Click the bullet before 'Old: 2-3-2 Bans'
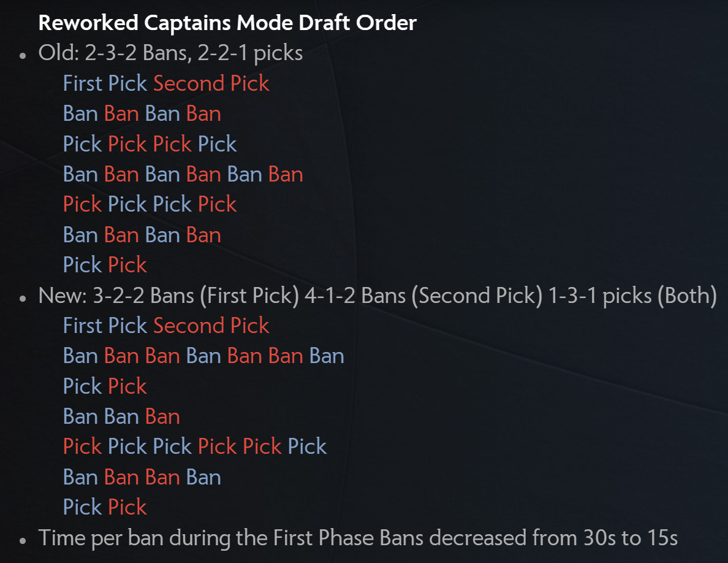Screen dimensions: 728x563 pos(23,55)
